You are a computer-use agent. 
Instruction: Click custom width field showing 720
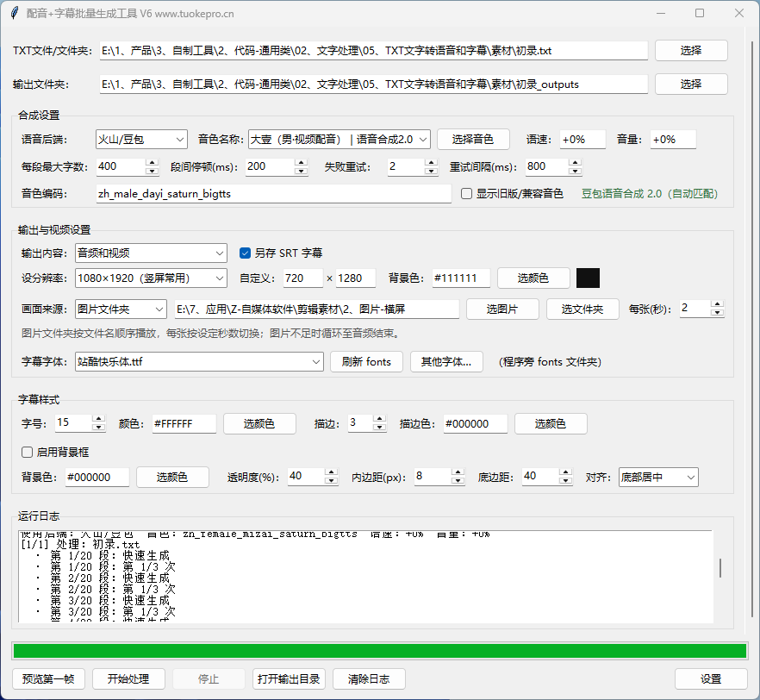click(303, 278)
